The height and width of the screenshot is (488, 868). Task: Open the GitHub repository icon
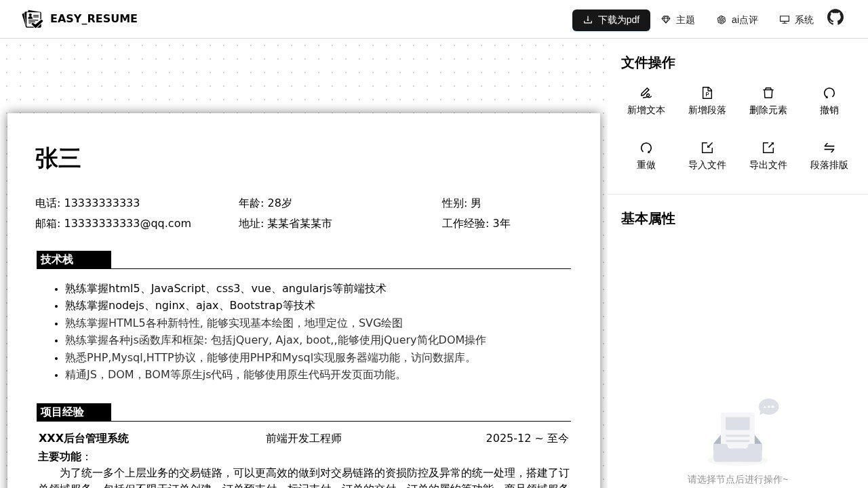835,18
